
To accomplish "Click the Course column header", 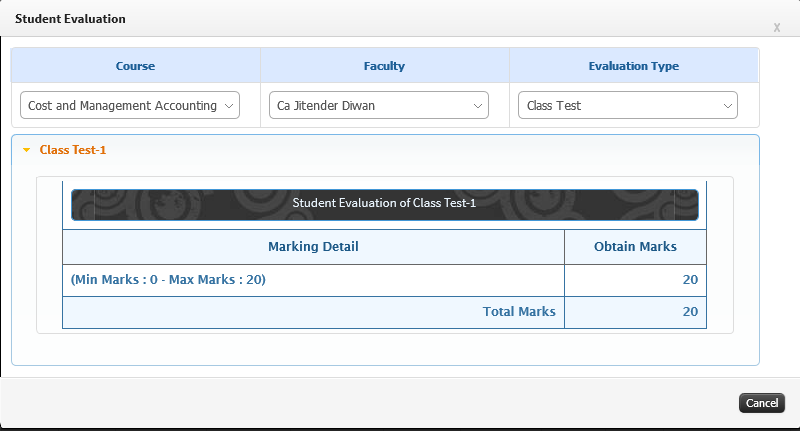I will 135,66.
